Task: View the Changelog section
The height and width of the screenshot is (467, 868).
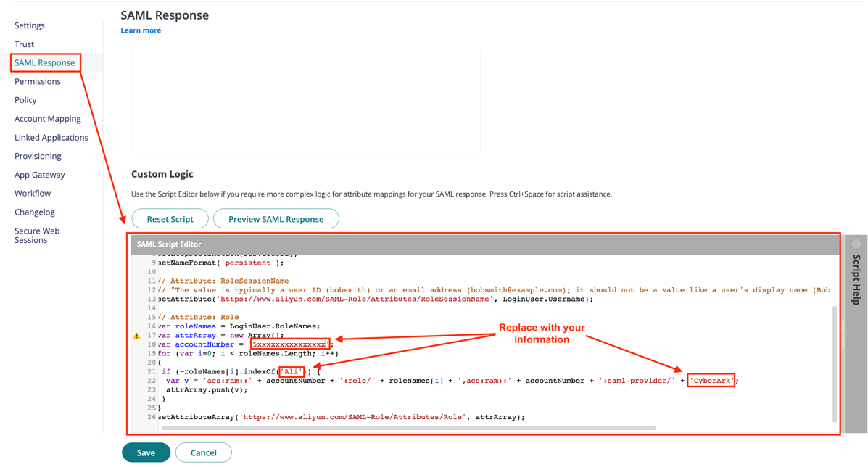Action: point(34,212)
